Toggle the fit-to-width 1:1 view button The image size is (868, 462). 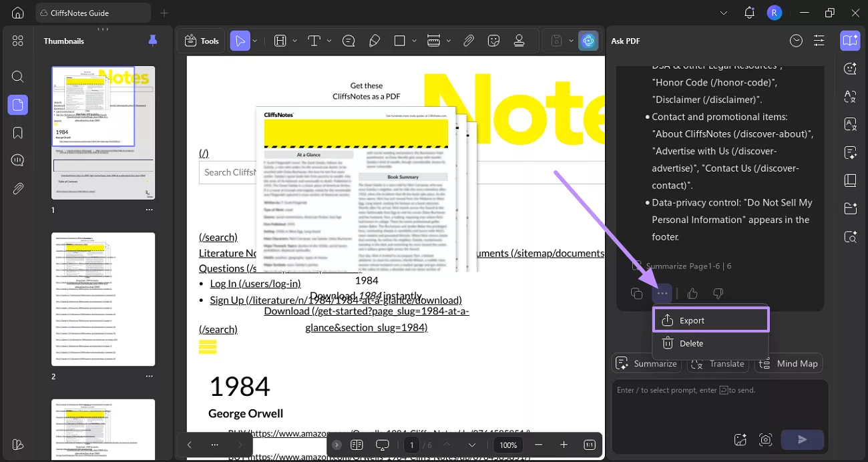(x=590, y=445)
